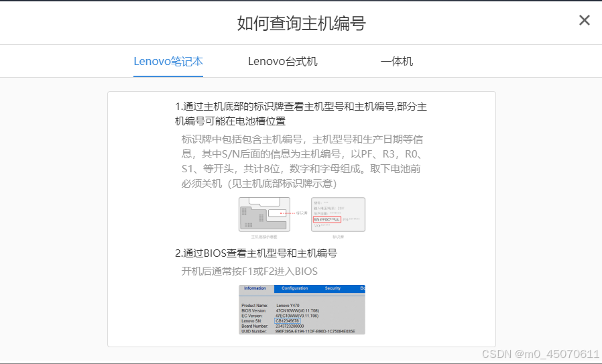Click Product Name value Lenovo Y470
This screenshot has width=602, height=364.
coord(288,306)
